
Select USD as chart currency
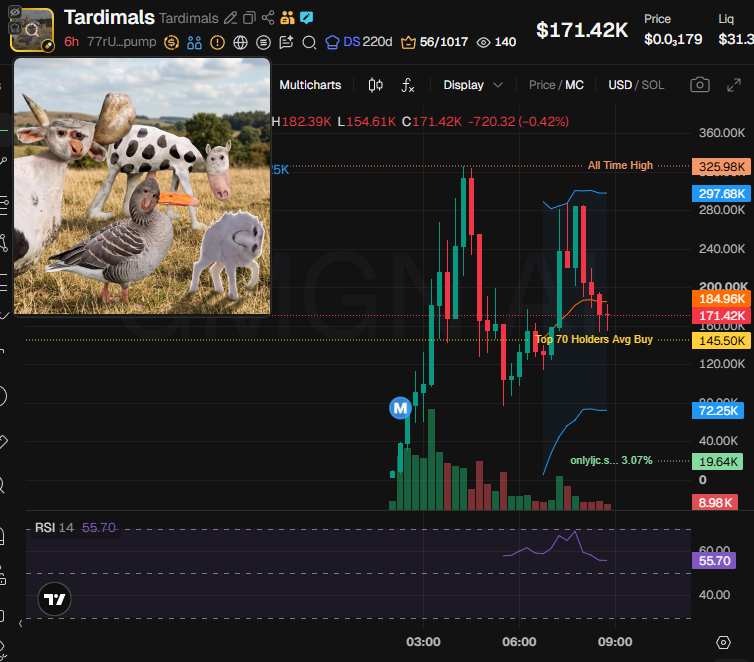coord(620,85)
